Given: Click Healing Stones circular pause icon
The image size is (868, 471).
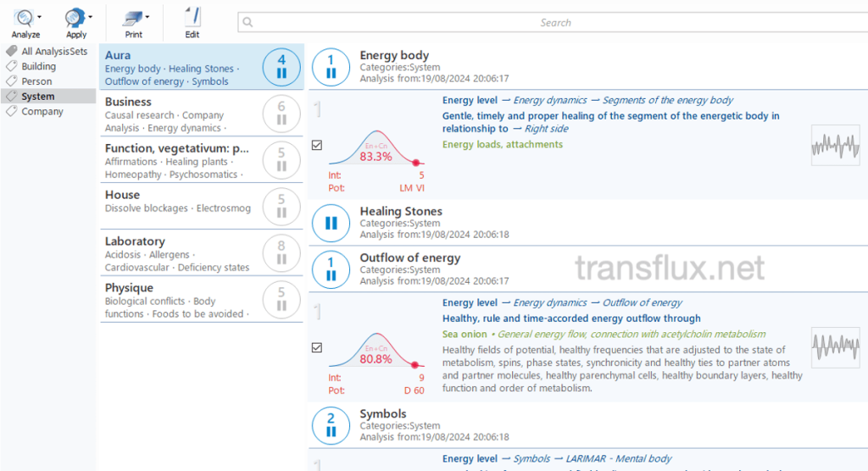Looking at the screenshot, I should click(331, 223).
